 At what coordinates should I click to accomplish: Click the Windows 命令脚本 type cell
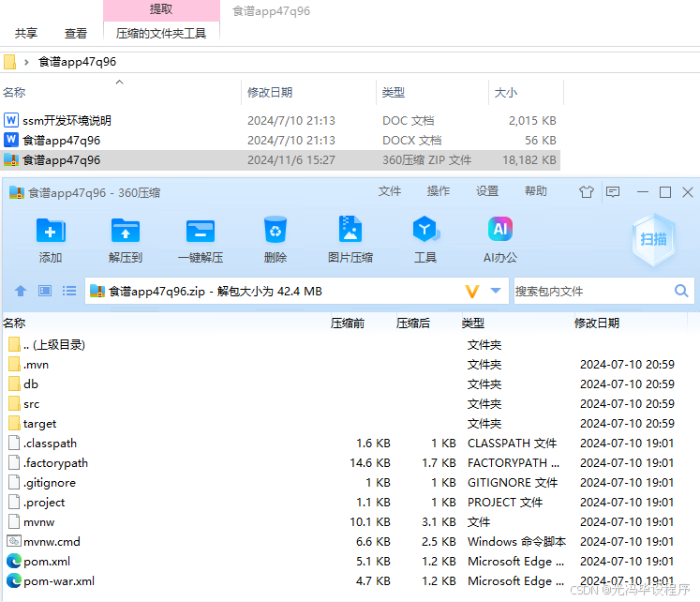[x=516, y=541]
